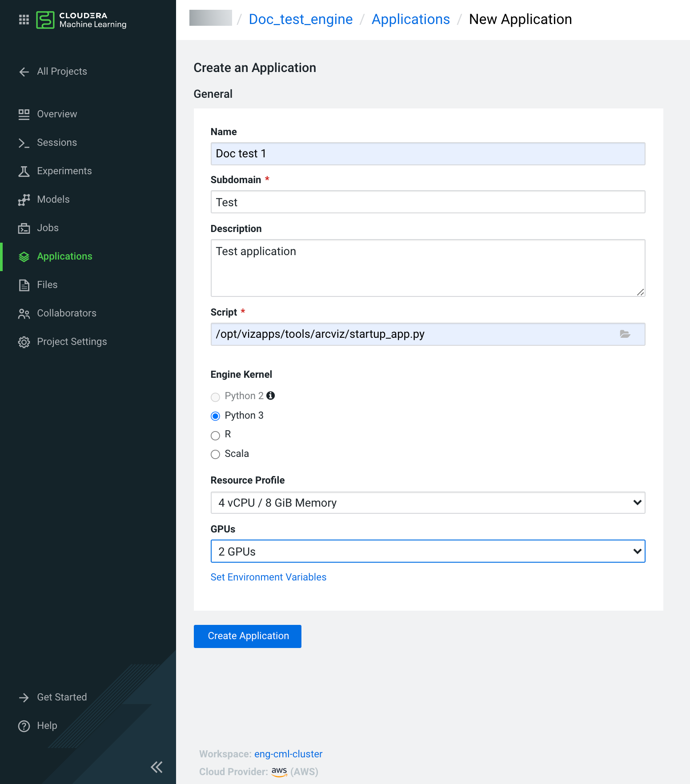
Task: Open the GPUs dropdown
Action: [x=428, y=552]
